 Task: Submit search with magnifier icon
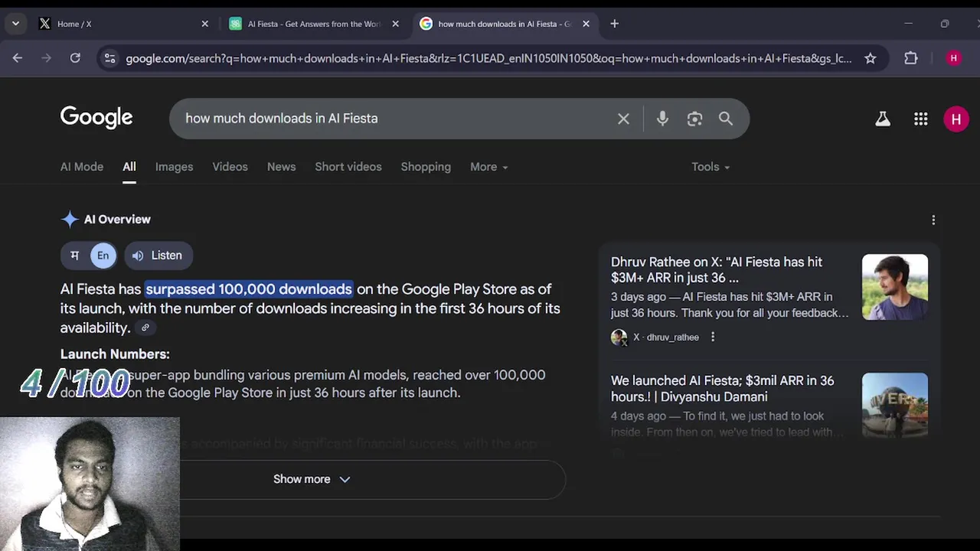[726, 119]
